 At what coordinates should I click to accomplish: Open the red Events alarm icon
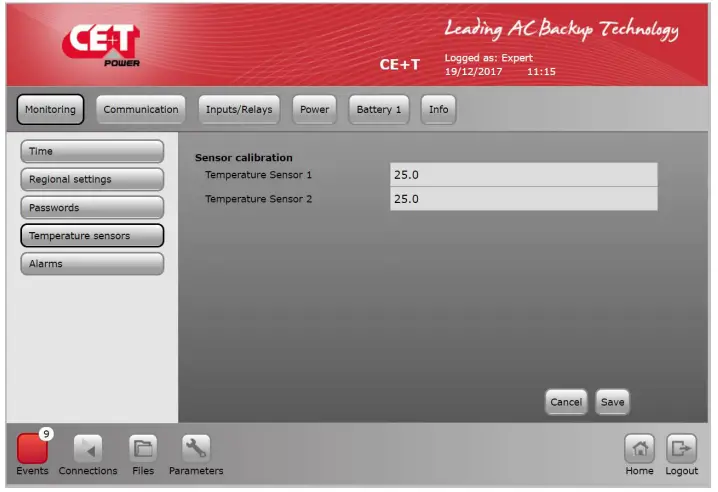point(32,448)
